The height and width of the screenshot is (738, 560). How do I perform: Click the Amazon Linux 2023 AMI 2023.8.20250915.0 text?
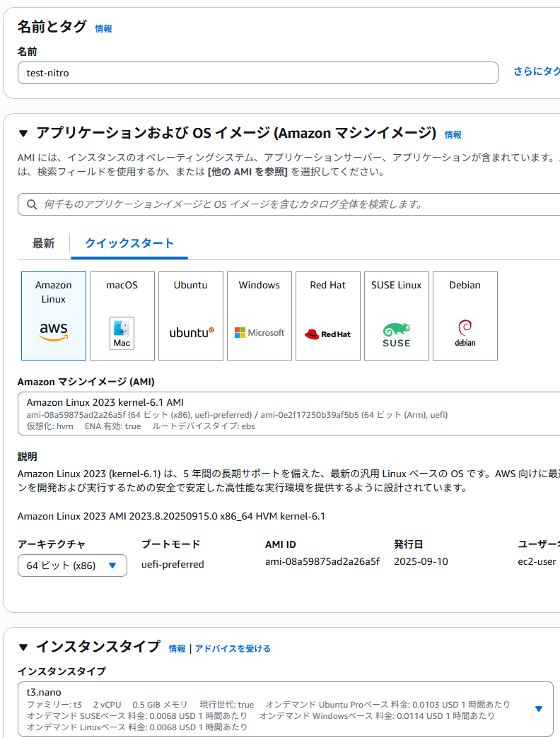(x=171, y=516)
